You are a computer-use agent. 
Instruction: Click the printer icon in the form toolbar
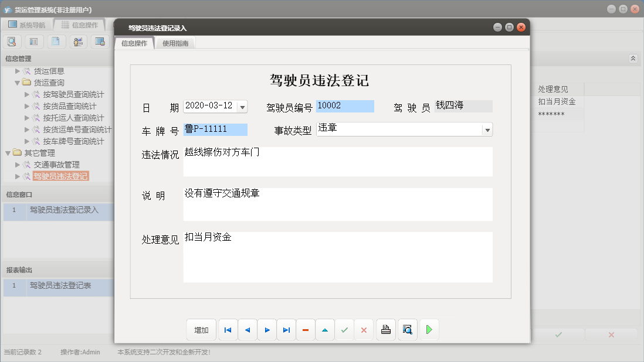click(386, 329)
